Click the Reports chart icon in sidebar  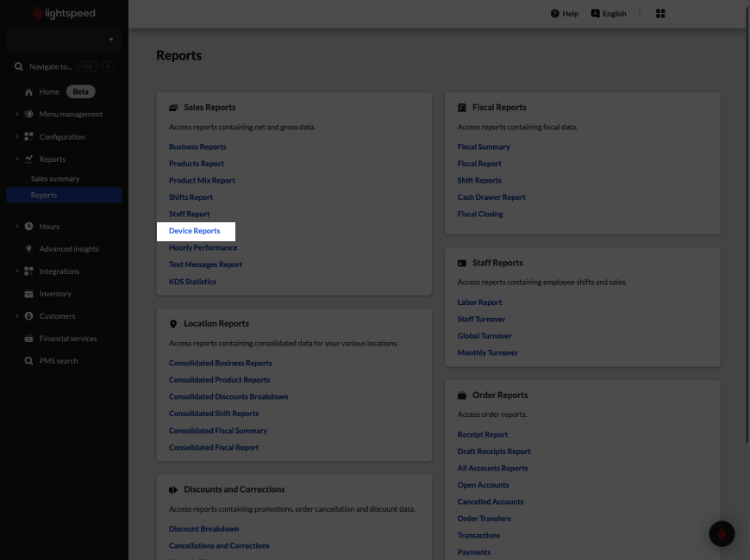coord(28,159)
